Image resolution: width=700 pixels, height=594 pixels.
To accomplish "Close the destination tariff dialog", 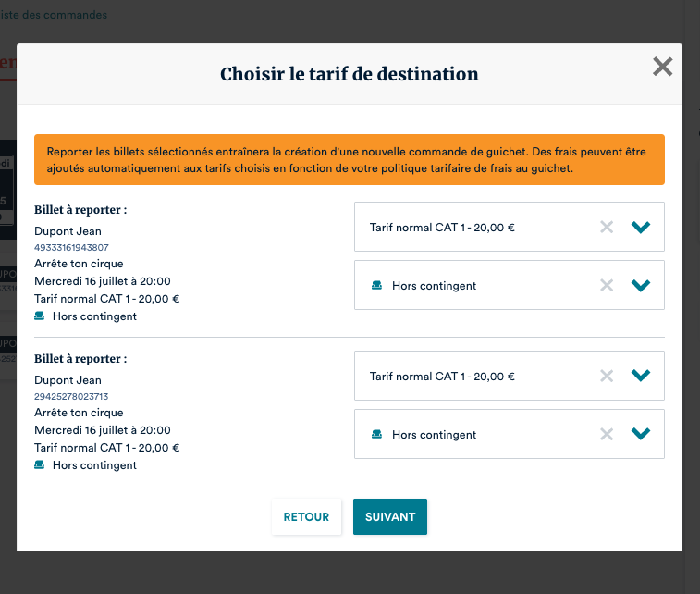I will coord(662,67).
